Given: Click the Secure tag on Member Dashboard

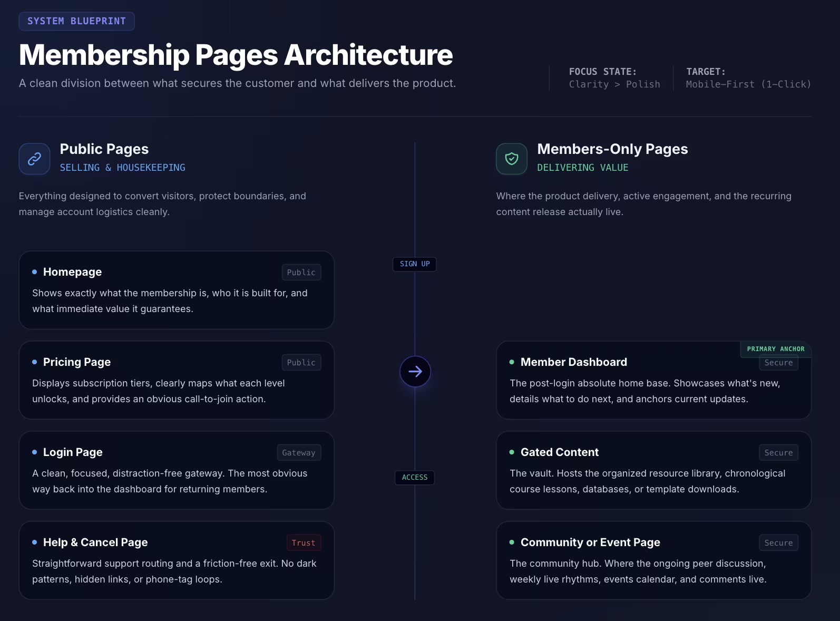Looking at the screenshot, I should pos(778,363).
